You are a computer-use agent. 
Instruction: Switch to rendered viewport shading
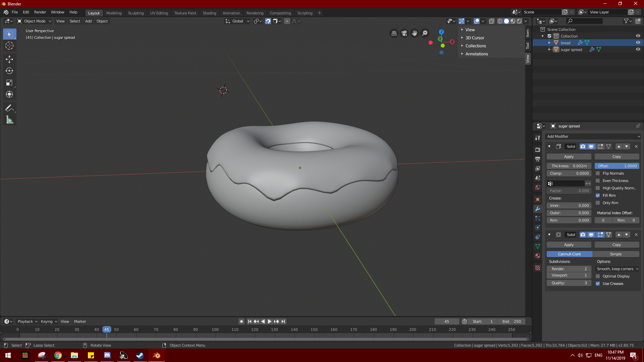click(519, 21)
